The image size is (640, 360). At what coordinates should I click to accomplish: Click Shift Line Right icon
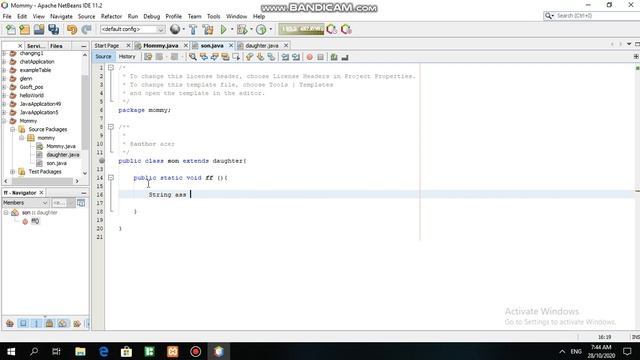click(296, 57)
